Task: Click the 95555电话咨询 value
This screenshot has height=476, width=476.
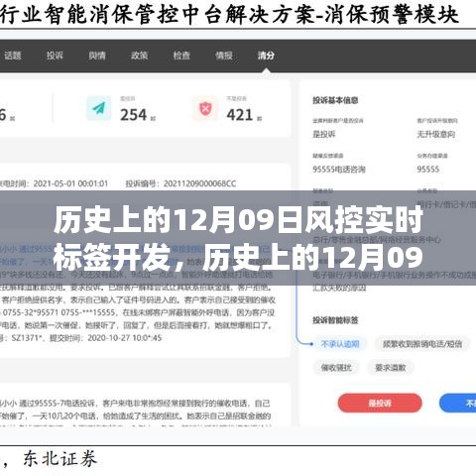Action: (339, 170)
